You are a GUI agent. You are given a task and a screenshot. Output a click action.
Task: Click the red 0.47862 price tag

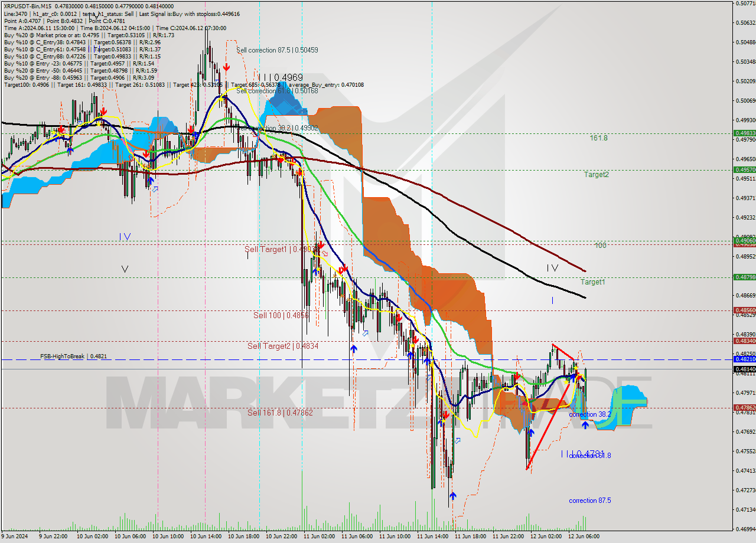744,407
